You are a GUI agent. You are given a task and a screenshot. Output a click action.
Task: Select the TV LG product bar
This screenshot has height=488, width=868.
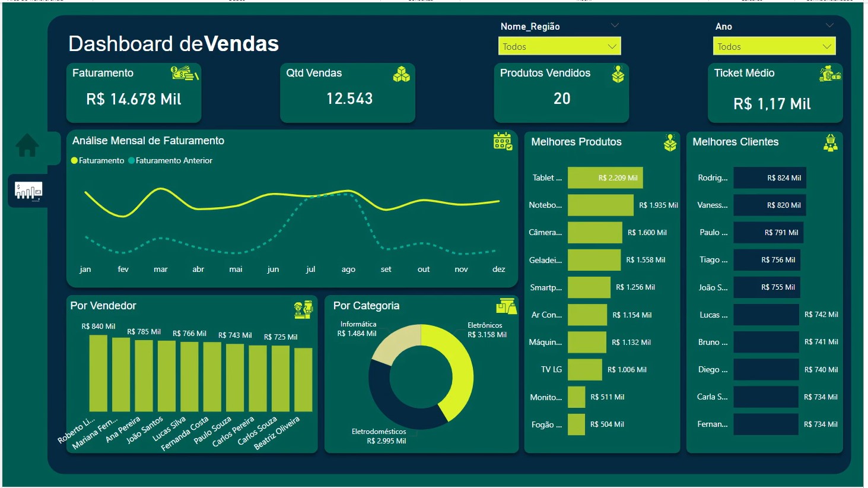click(x=585, y=369)
